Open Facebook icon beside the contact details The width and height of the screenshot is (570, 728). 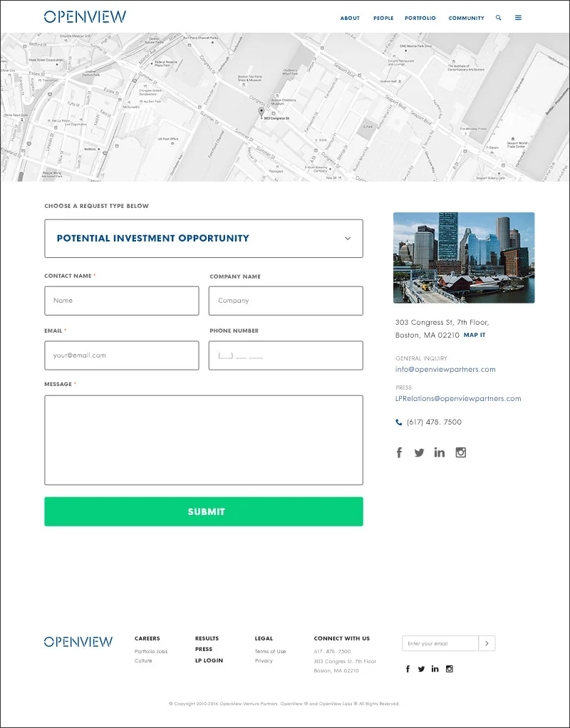tap(399, 452)
